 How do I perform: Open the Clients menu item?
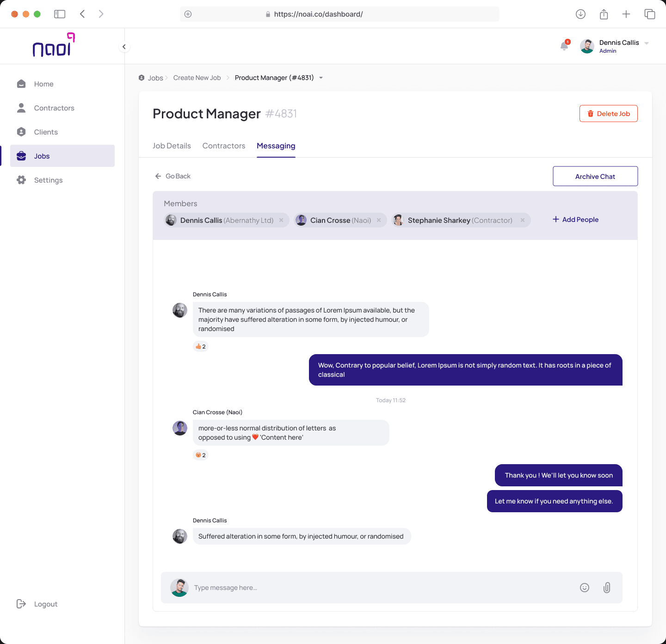coord(62,132)
